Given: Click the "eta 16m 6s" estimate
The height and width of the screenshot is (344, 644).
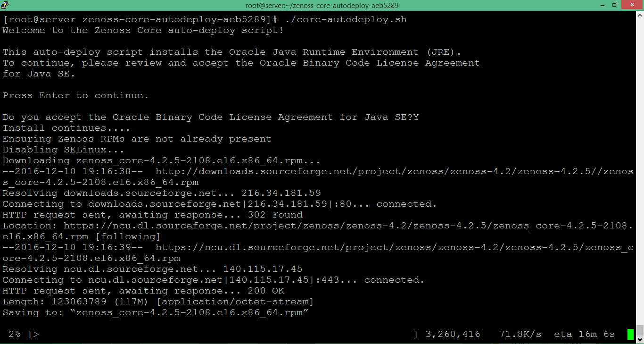Looking at the screenshot, I should point(585,335).
